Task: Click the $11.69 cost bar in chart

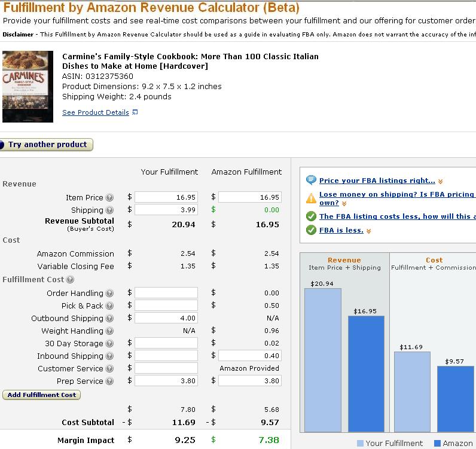Action: [x=412, y=392]
